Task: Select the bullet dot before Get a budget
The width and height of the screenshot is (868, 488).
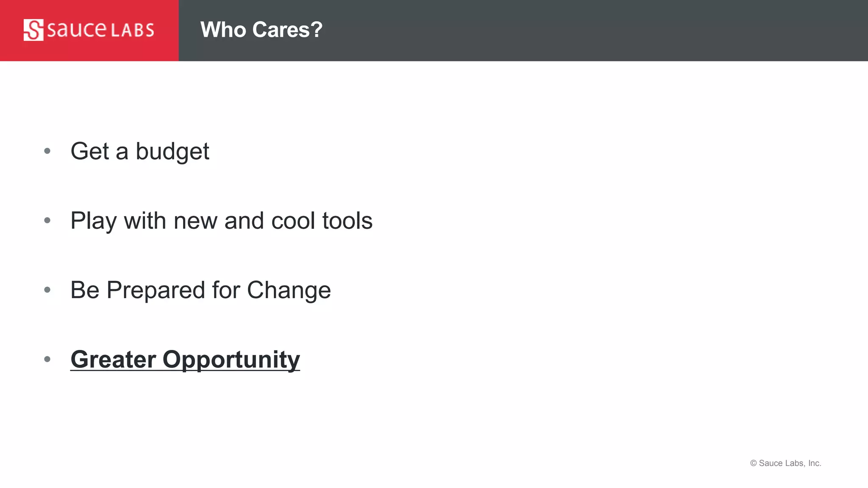Action: tap(47, 151)
